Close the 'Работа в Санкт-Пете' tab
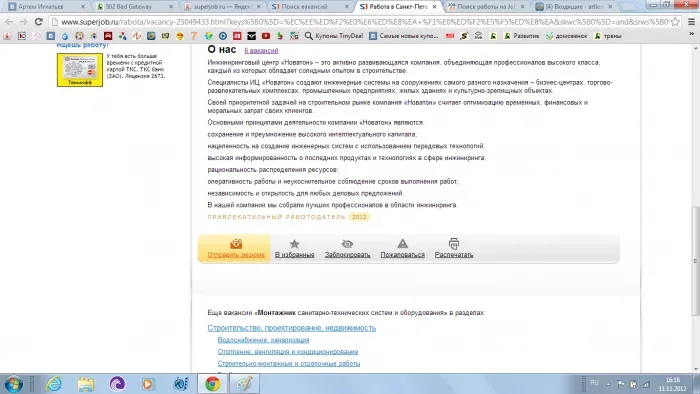 point(434,7)
